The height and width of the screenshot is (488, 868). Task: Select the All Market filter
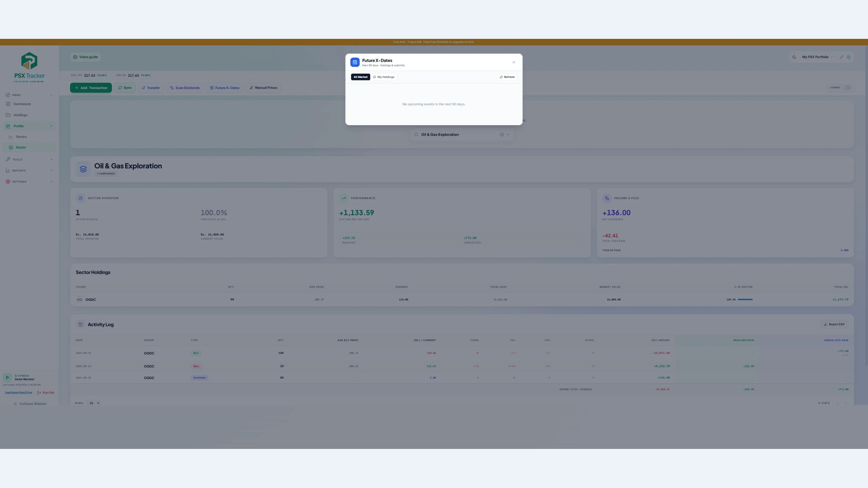361,77
